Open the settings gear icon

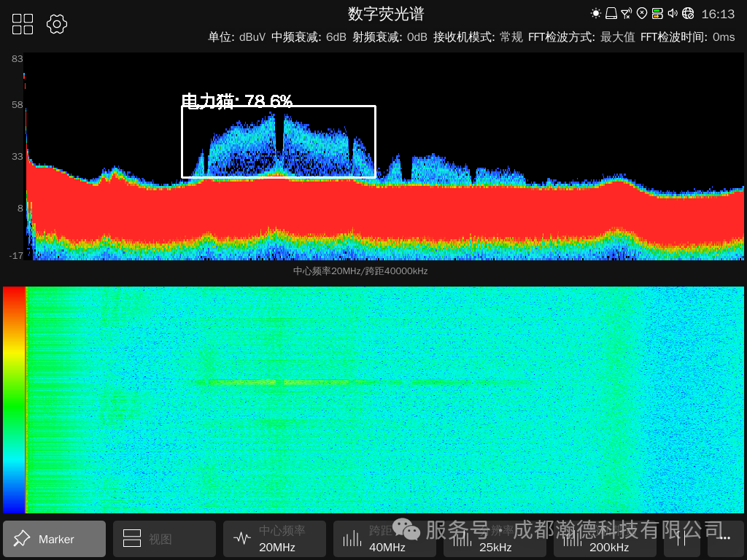(x=57, y=24)
